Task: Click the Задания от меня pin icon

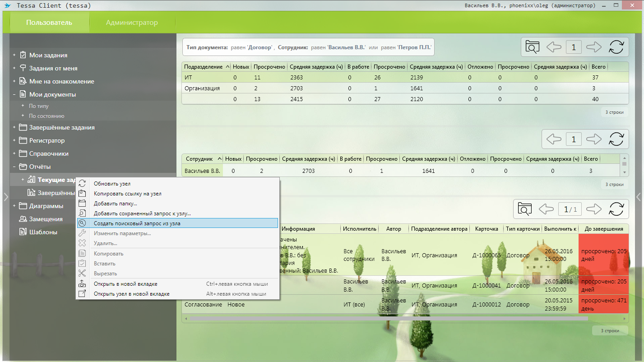Action: 23,68
